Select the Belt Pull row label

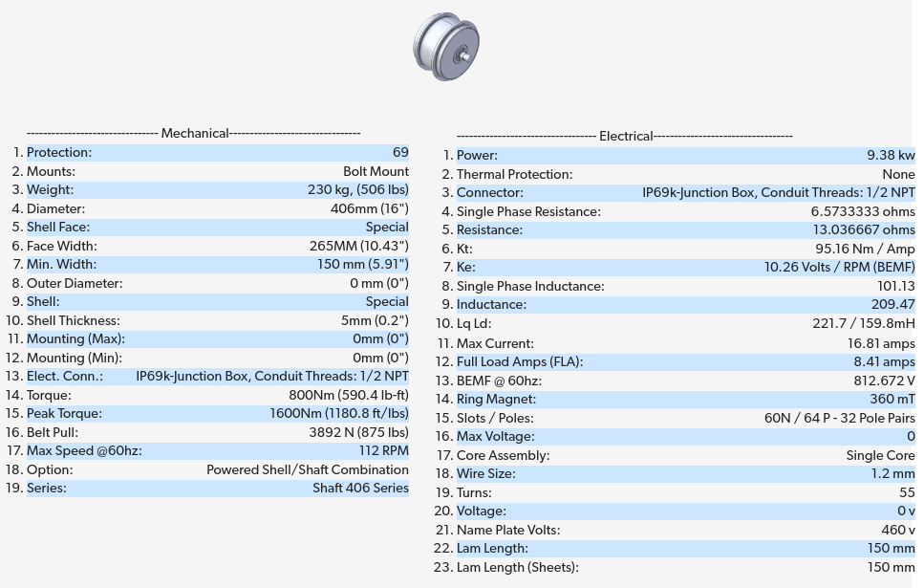tap(53, 432)
